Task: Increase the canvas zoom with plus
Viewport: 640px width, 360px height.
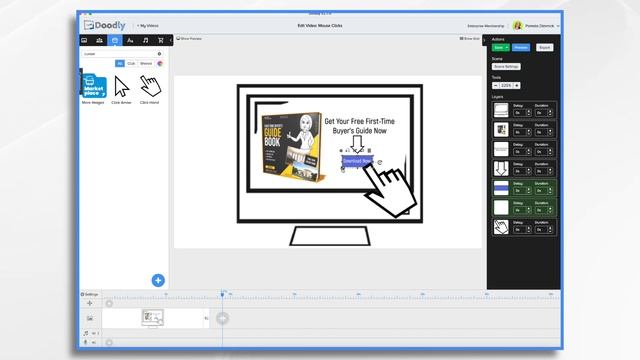Action: [x=517, y=85]
